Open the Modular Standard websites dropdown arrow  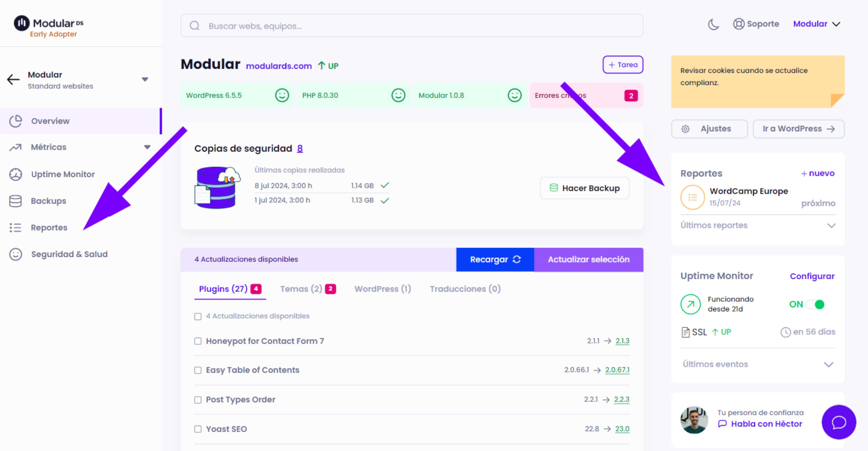(x=145, y=79)
